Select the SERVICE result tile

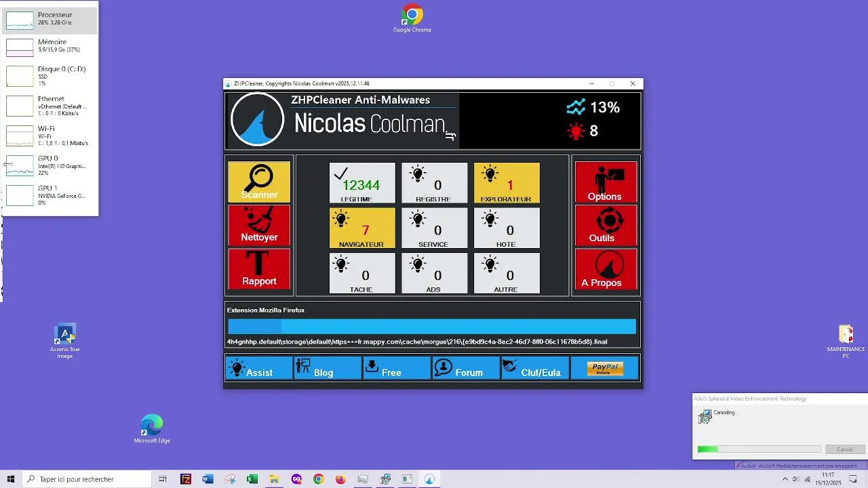434,228
